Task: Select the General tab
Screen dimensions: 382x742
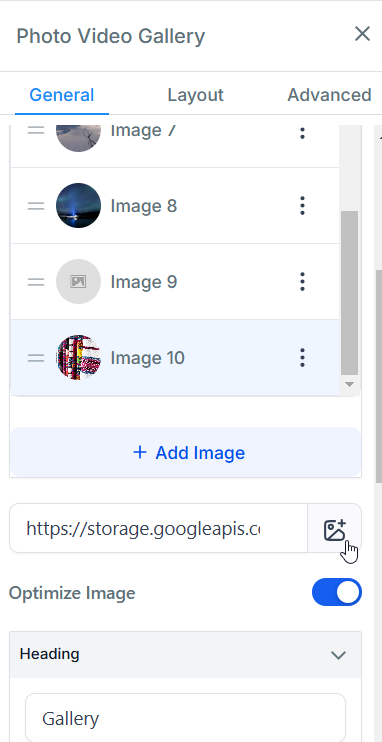Action: tap(62, 95)
